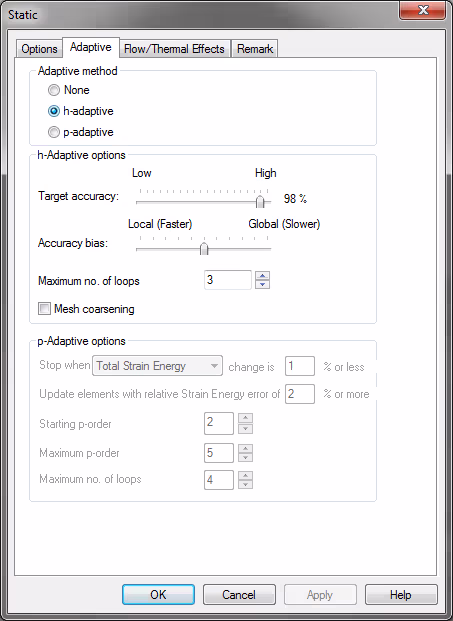This screenshot has height=621, width=453.
Task: Adjust the Target accuracy slider handle
Action: [260, 202]
